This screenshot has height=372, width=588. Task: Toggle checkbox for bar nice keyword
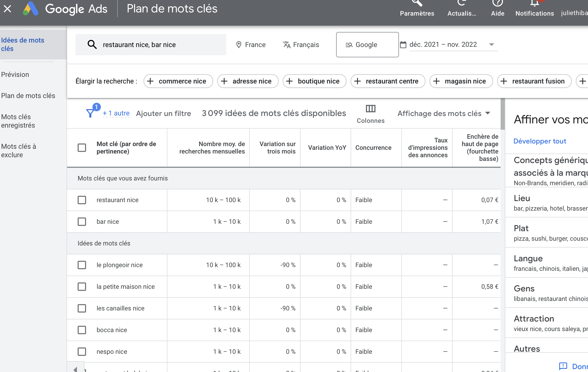pos(81,222)
